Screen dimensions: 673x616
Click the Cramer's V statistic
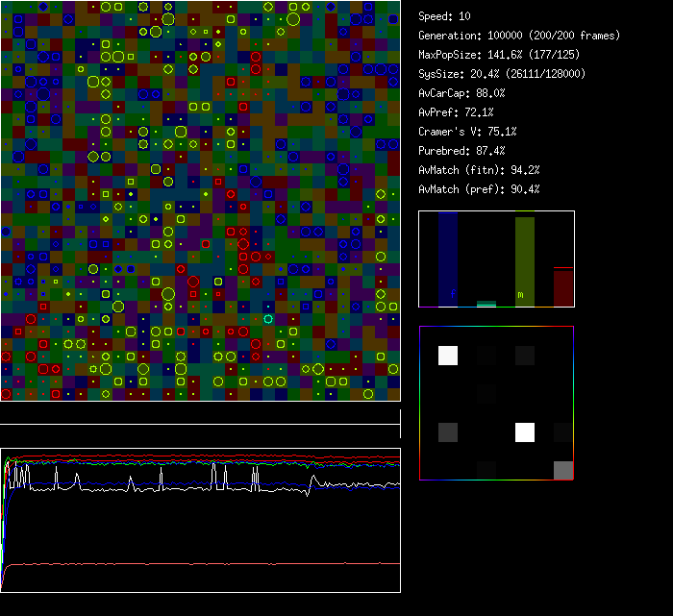[x=467, y=132]
